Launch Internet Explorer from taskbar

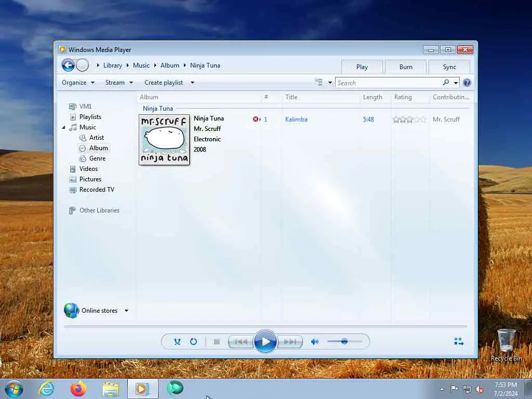46,389
